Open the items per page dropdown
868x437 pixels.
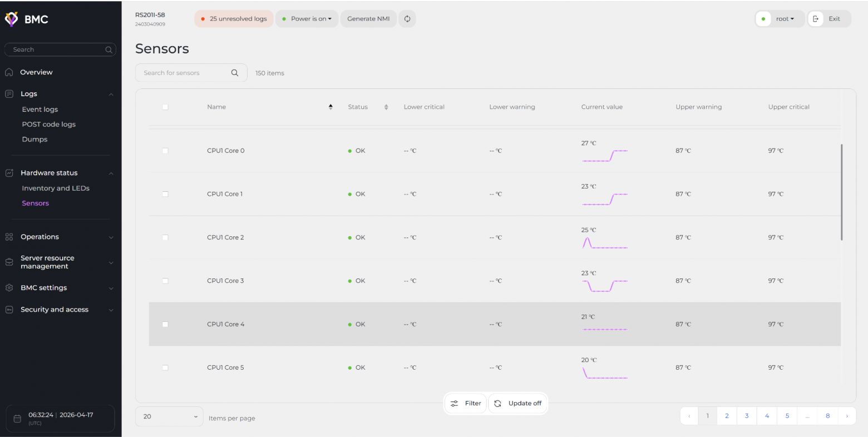169,416
